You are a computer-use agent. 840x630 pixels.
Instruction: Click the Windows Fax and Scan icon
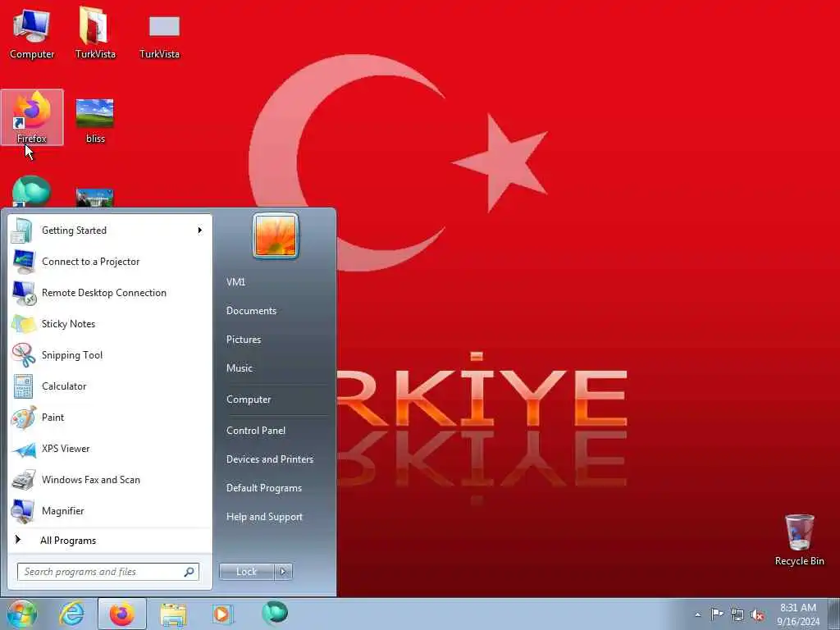click(x=24, y=480)
